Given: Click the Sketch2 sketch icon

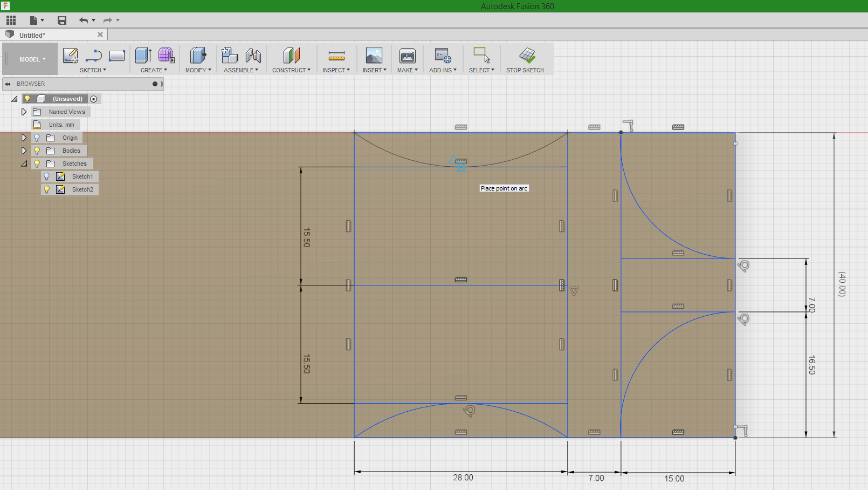Looking at the screenshot, I should coord(61,189).
